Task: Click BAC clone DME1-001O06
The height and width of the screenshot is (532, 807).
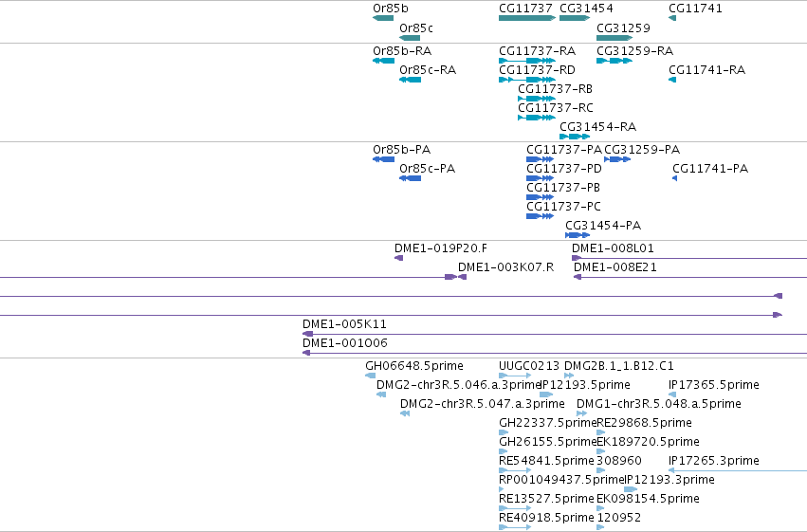Action: point(345,343)
